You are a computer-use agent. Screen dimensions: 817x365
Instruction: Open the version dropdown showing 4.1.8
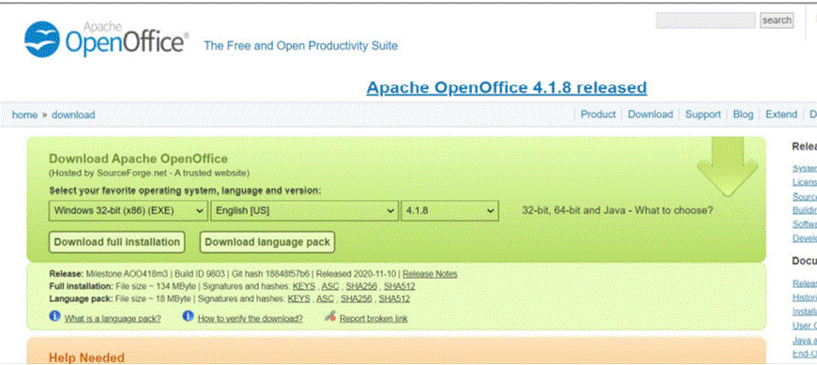(x=450, y=211)
